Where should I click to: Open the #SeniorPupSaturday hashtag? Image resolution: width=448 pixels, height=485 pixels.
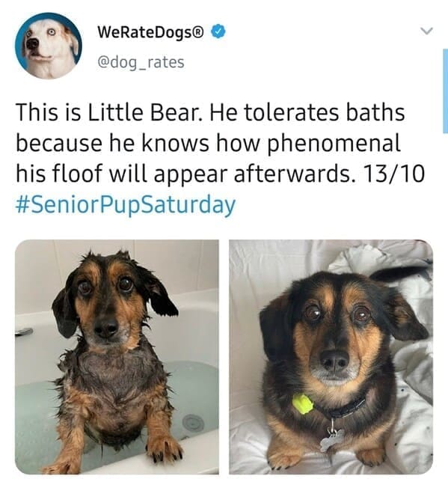125,206
